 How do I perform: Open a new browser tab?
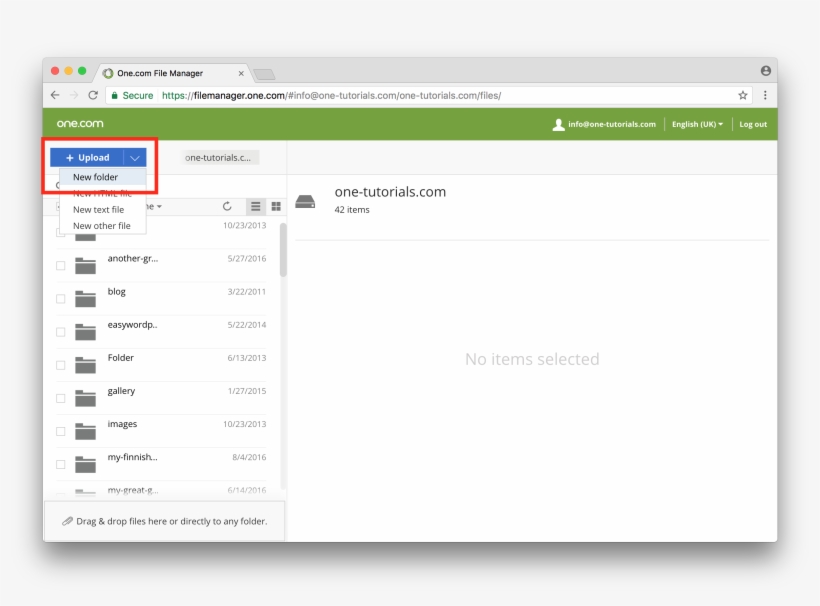coord(265,74)
